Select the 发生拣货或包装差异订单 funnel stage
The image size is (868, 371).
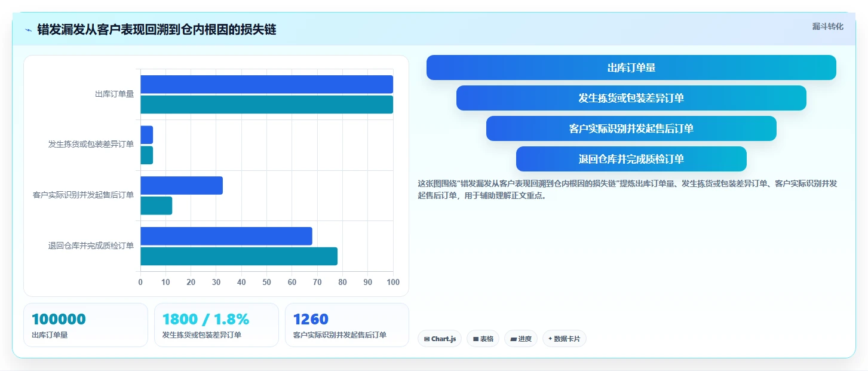point(631,98)
